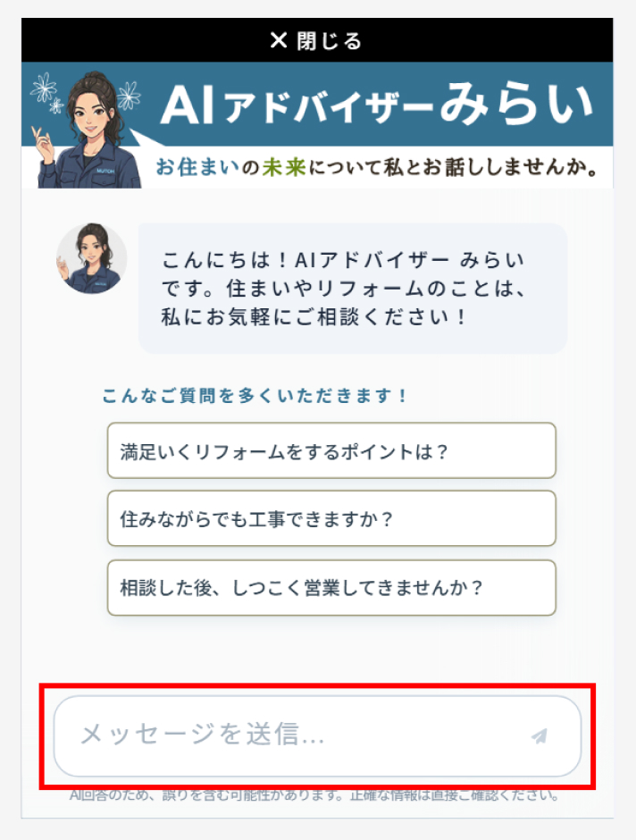Click the character's raised hand in banner
The width and height of the screenshot is (636, 840).
pyautogui.click(x=43, y=144)
